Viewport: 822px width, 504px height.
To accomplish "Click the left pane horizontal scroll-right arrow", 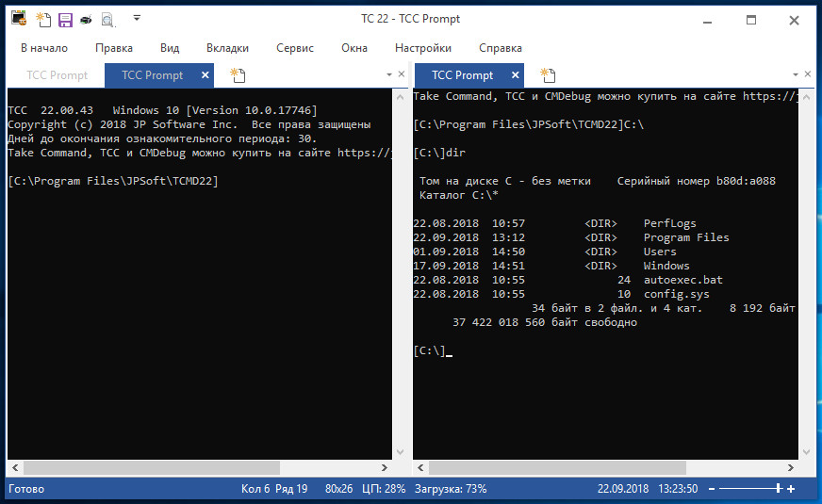I will click(x=385, y=467).
